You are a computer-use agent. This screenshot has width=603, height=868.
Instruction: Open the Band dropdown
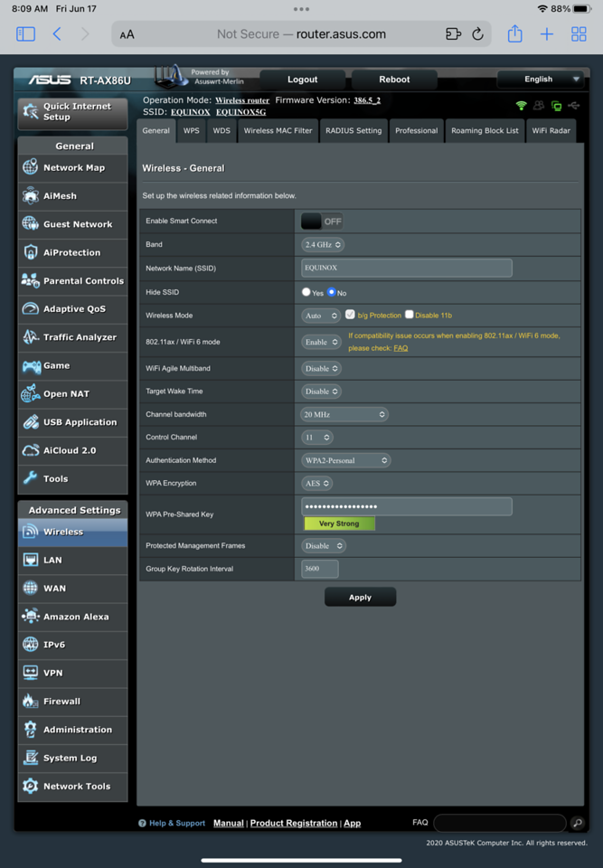(322, 245)
